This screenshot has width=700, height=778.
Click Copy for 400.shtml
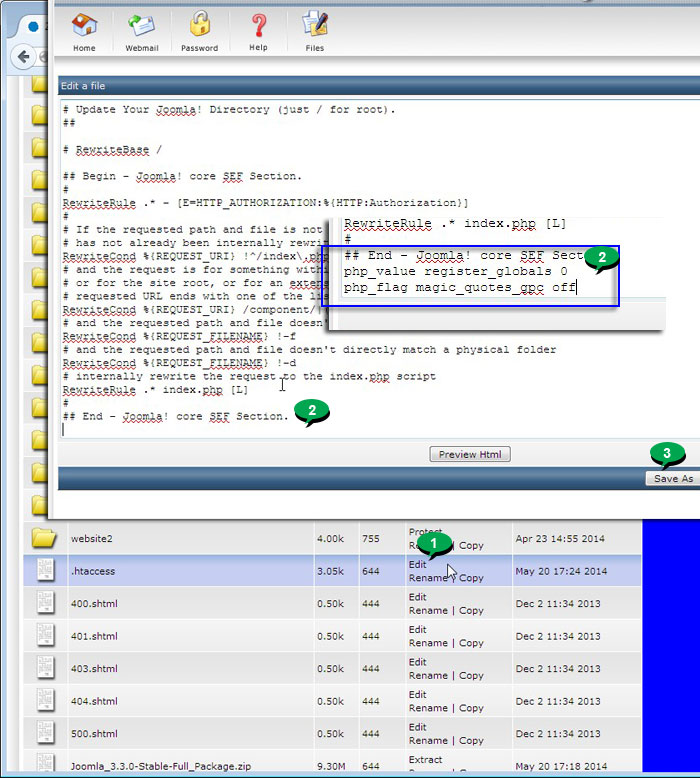[x=471, y=610]
